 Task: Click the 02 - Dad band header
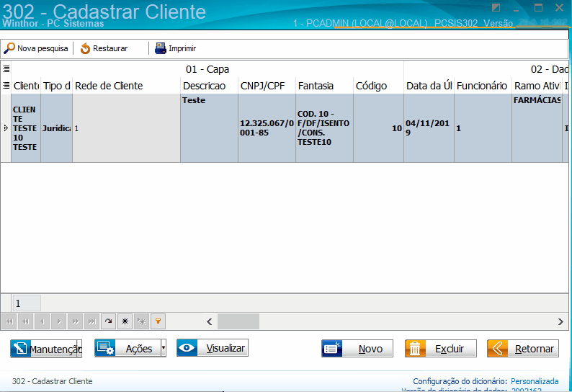[x=486, y=69]
